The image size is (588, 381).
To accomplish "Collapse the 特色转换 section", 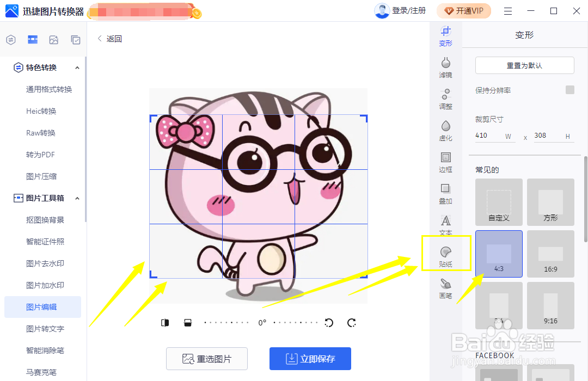I will click(x=77, y=68).
